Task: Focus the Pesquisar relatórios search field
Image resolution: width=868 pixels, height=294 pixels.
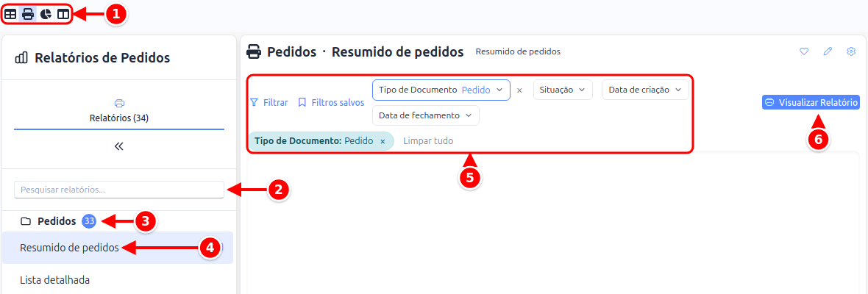Action: click(119, 190)
